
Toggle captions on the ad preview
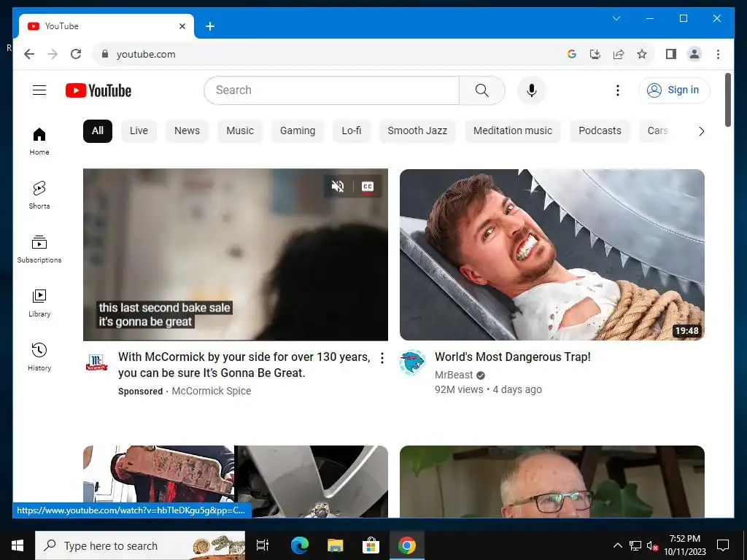pyautogui.click(x=368, y=186)
